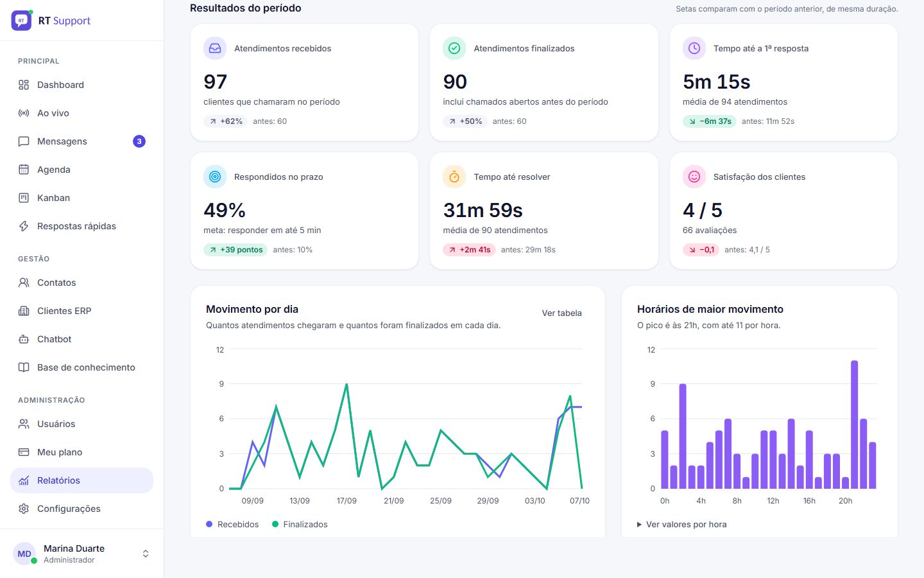
Task: Click the Ao vivo broadcast icon
Action: 24,113
